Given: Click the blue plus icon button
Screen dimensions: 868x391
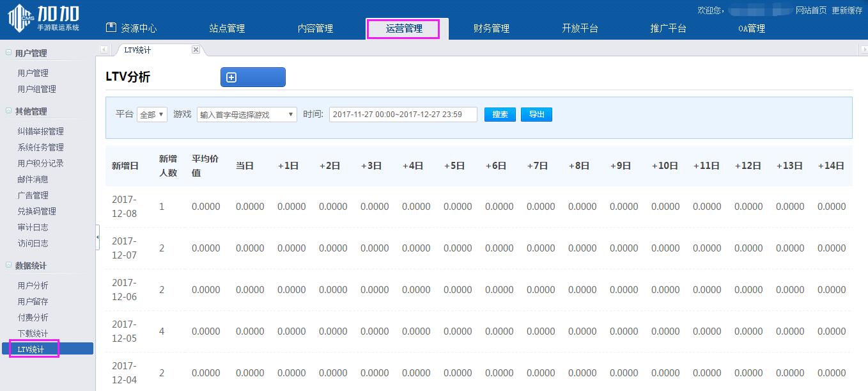Looking at the screenshot, I should [252, 77].
